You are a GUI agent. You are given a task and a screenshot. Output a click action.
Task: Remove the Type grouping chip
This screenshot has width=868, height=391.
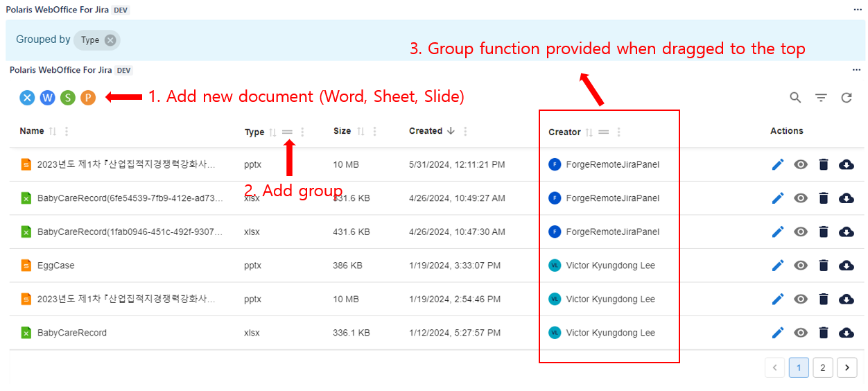click(110, 40)
